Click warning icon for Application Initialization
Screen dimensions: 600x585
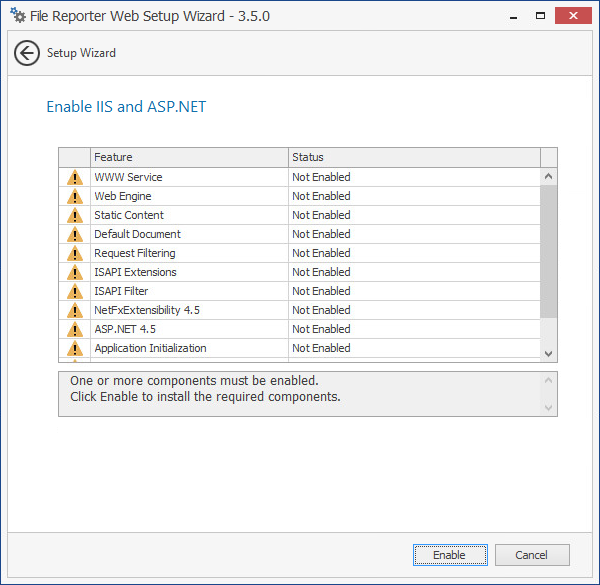point(75,349)
